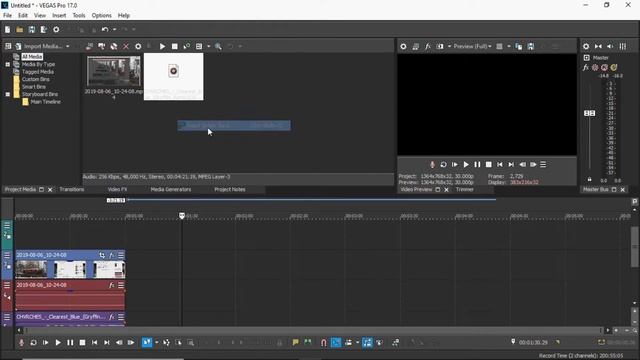Open Master Bus audio properties gear
The height and width of the screenshot is (360, 640).
pos(586,46)
